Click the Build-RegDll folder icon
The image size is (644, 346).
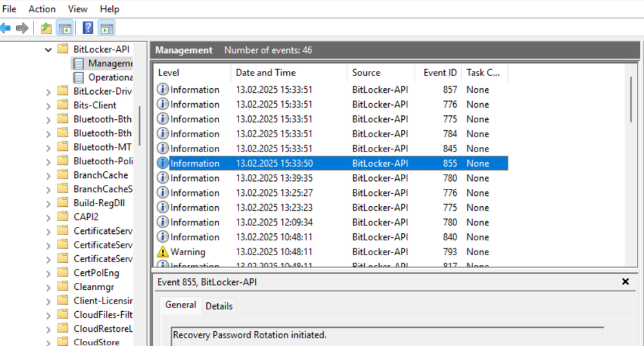pyautogui.click(x=63, y=202)
